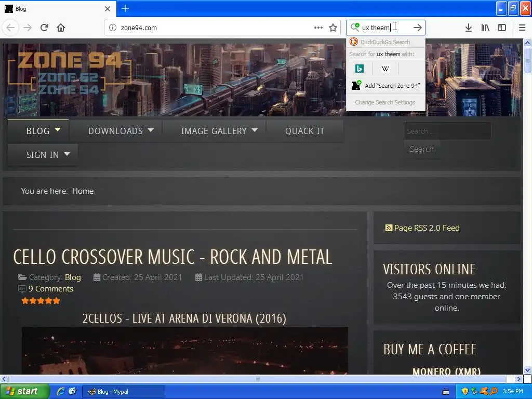
Task: Click the Zone 94 site logo
Action: 69,72
